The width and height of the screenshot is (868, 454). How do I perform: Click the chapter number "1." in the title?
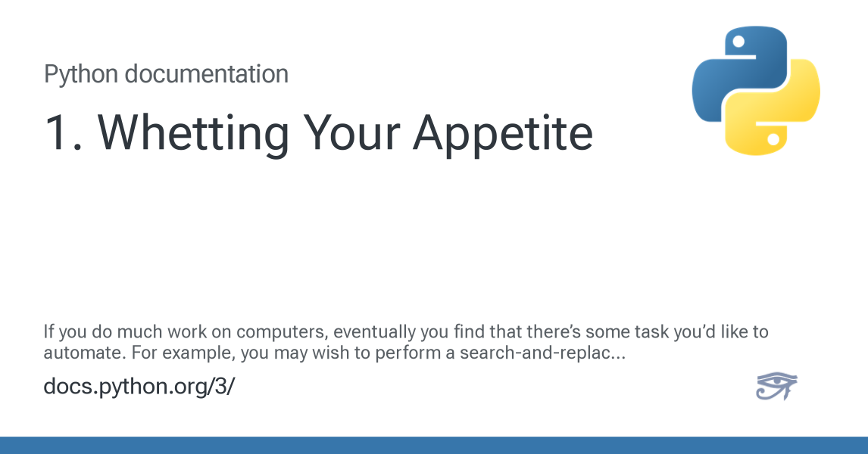pyautogui.click(x=63, y=132)
